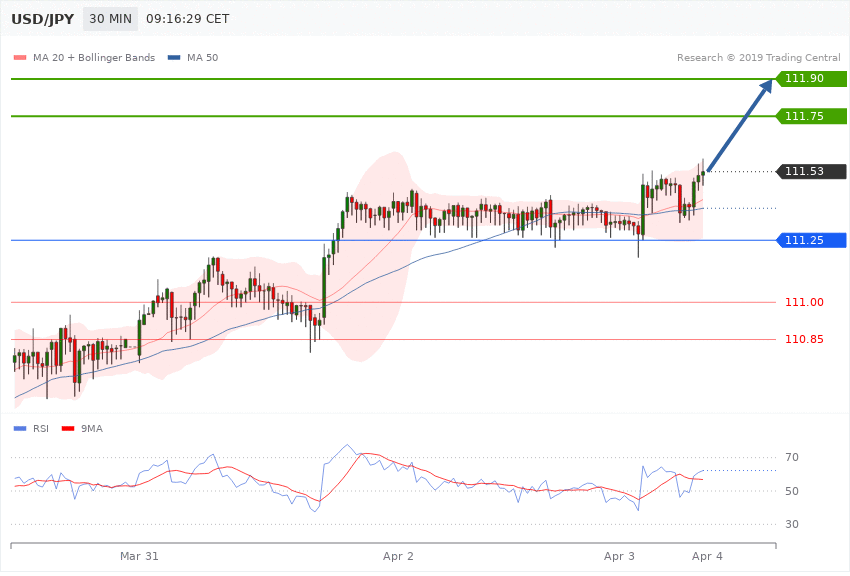This screenshot has height=576, width=850.
Task: Click the 111.00 support level label
Action: coord(804,302)
